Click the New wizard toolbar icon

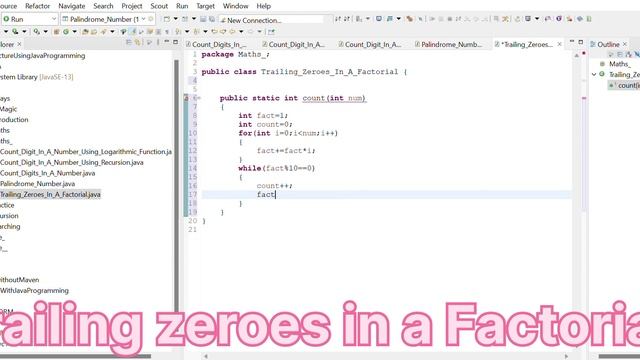coord(167,19)
